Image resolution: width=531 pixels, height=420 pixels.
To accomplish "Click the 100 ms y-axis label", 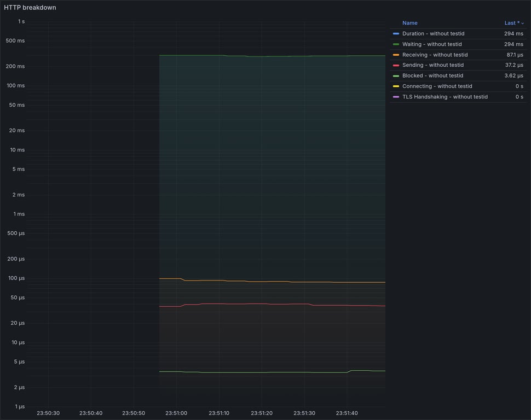I will click(x=15, y=85).
